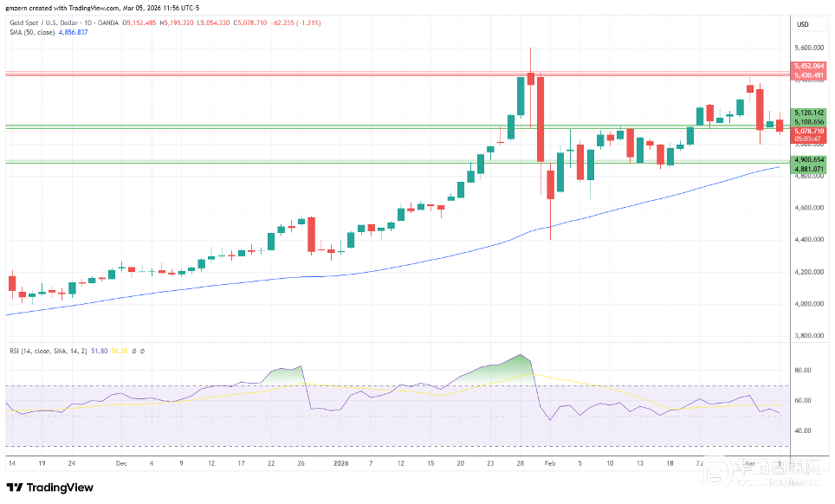
Task: Click the 5,120.142 green price label
Action: click(808, 113)
